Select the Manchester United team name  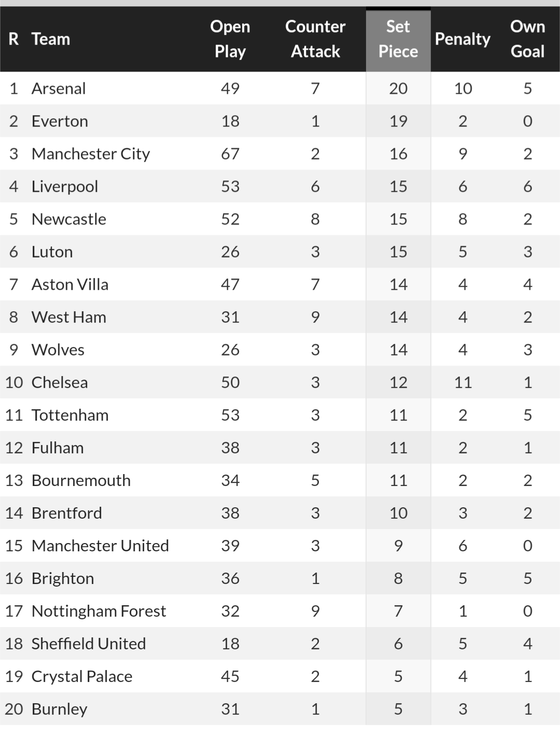coord(100,546)
